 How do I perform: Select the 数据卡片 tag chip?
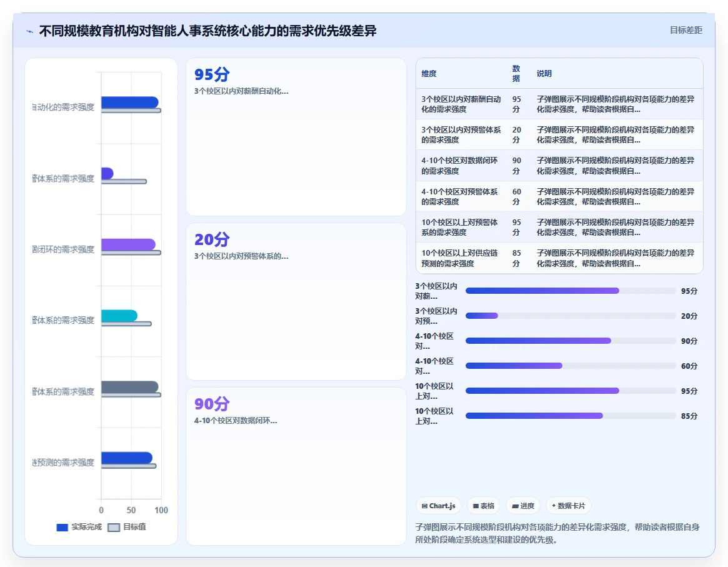(568, 506)
